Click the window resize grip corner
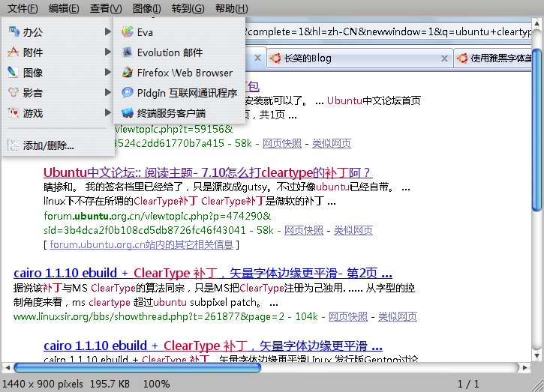The width and height of the screenshot is (544, 392). (537, 385)
